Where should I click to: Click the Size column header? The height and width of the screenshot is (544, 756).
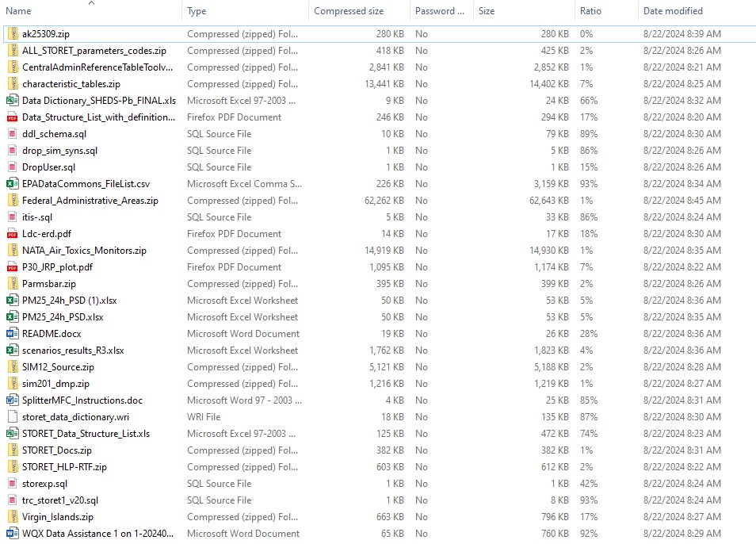tap(487, 11)
